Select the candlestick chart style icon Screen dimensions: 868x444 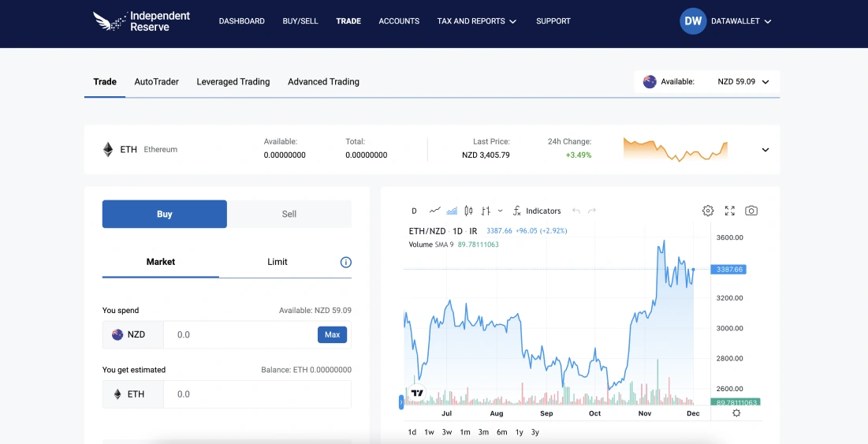(x=468, y=211)
